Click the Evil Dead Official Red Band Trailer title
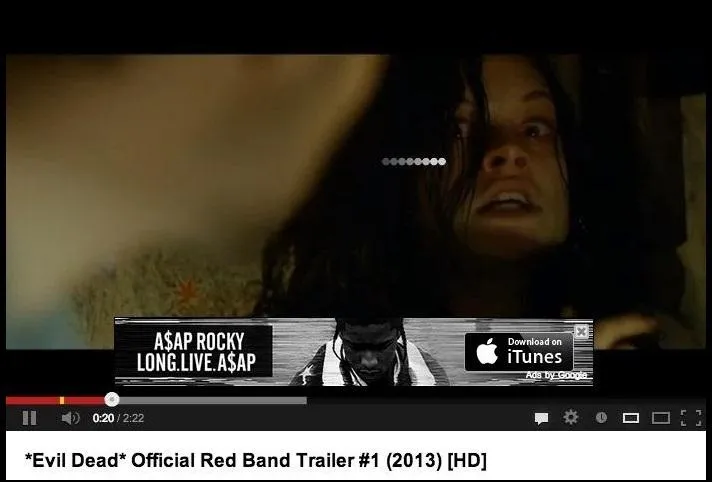Image resolution: width=712 pixels, height=482 pixels. pos(256,460)
